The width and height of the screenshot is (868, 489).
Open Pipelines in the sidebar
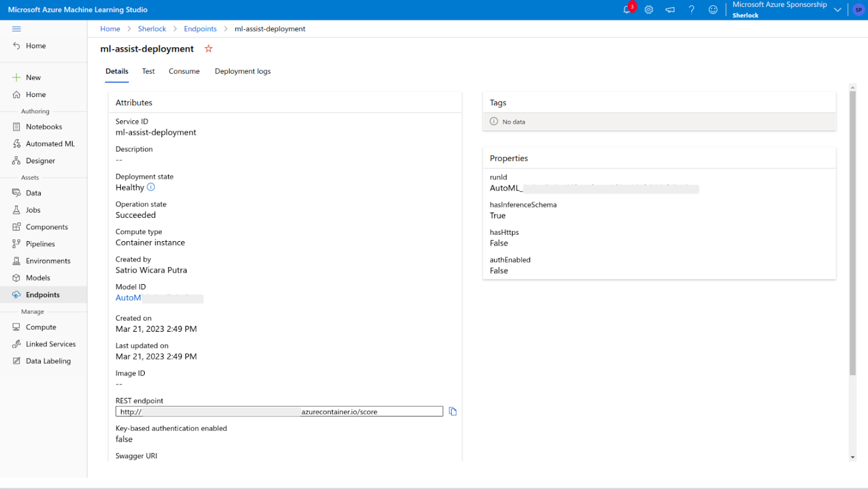[x=41, y=244]
